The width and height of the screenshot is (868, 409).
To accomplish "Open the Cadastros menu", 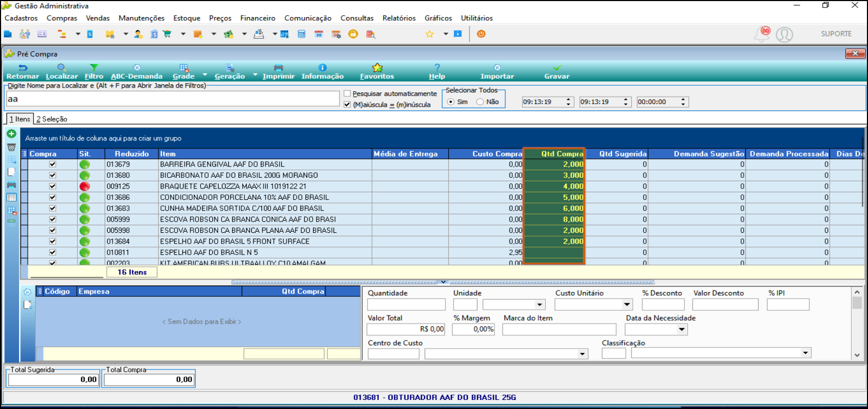I will pos(21,18).
